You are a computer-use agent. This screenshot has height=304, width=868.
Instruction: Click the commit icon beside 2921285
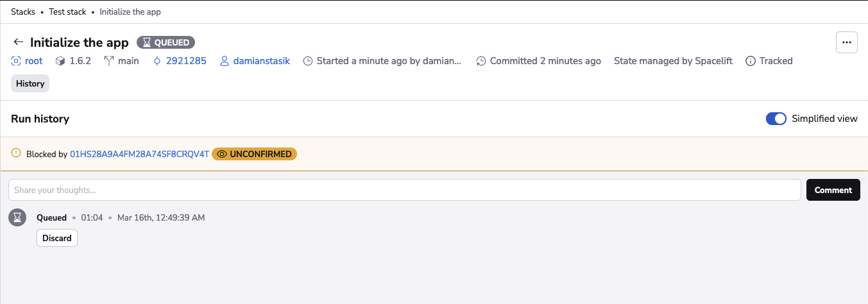pyautogui.click(x=157, y=61)
